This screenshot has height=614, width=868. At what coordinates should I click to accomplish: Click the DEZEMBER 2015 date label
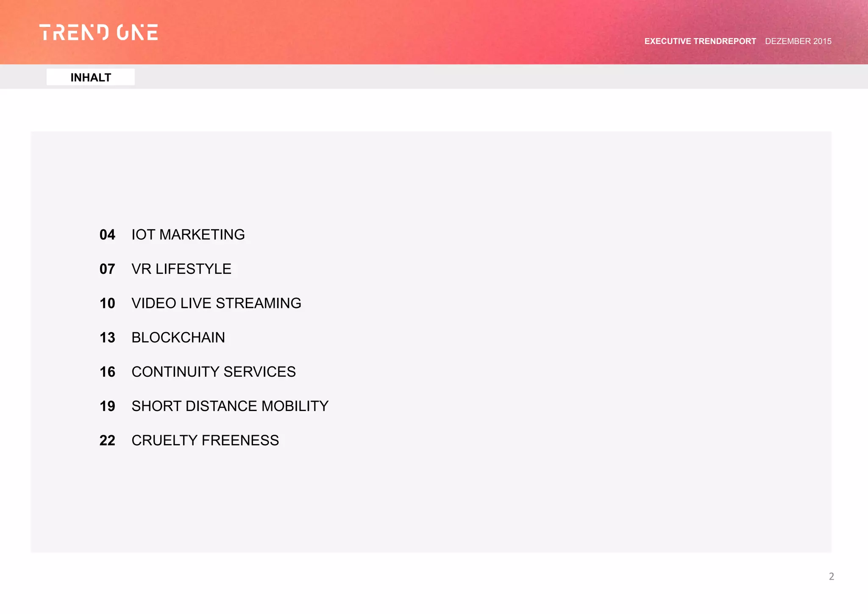(798, 42)
